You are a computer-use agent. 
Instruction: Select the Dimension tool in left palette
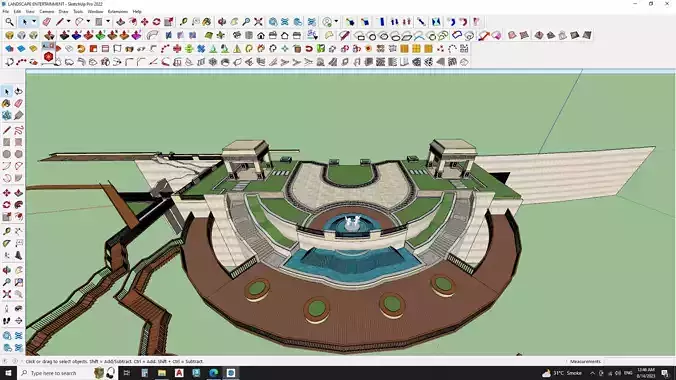(x=19, y=232)
